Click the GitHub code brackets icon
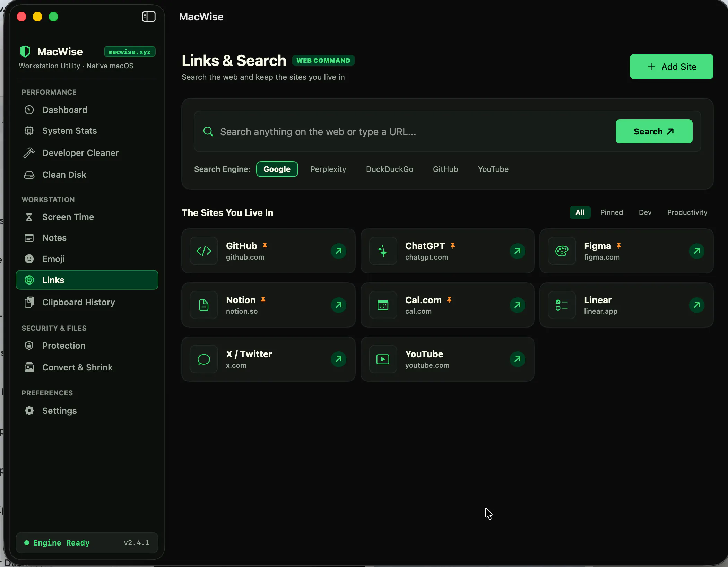The width and height of the screenshot is (728, 567). (204, 251)
